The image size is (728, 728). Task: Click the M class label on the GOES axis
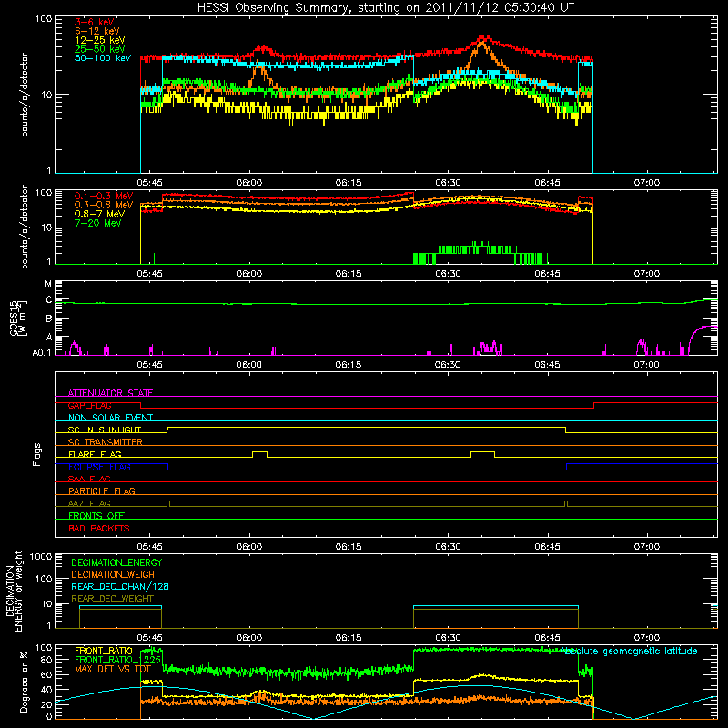pyautogui.click(x=48, y=284)
